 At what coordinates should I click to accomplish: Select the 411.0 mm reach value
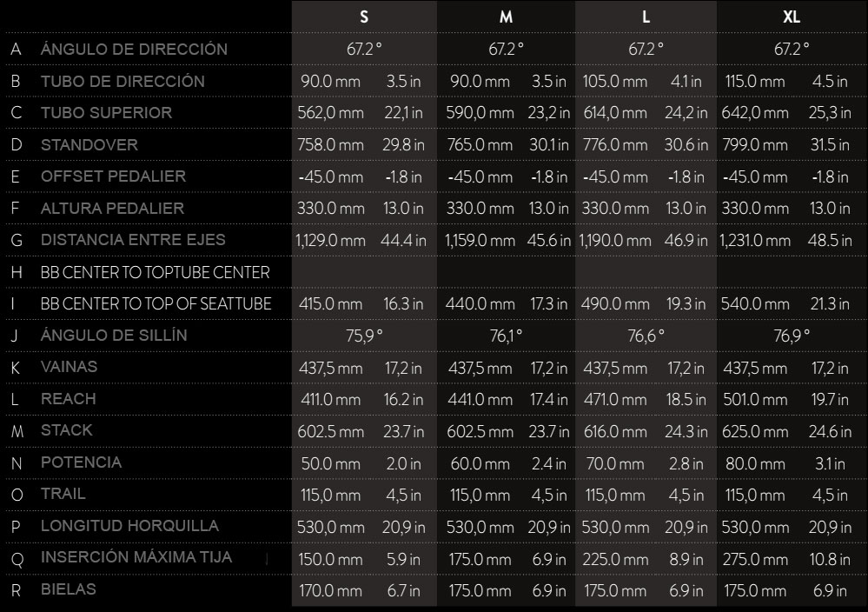coord(330,400)
